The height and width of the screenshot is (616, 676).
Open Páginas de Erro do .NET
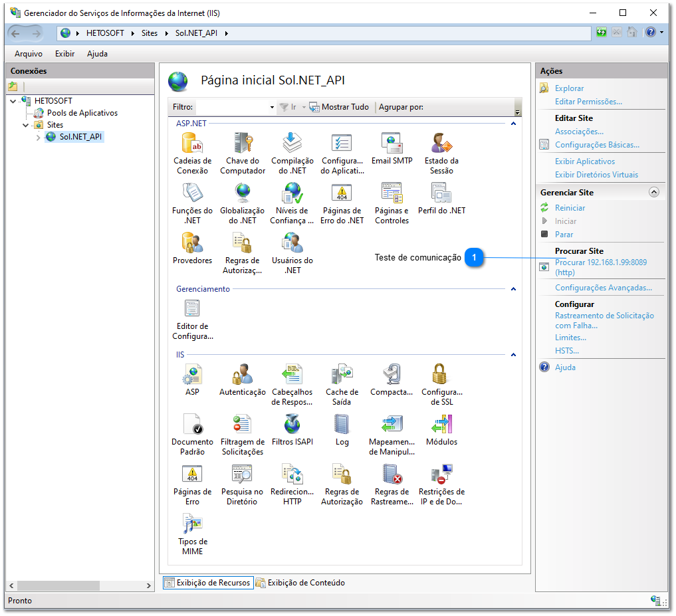pos(342,197)
